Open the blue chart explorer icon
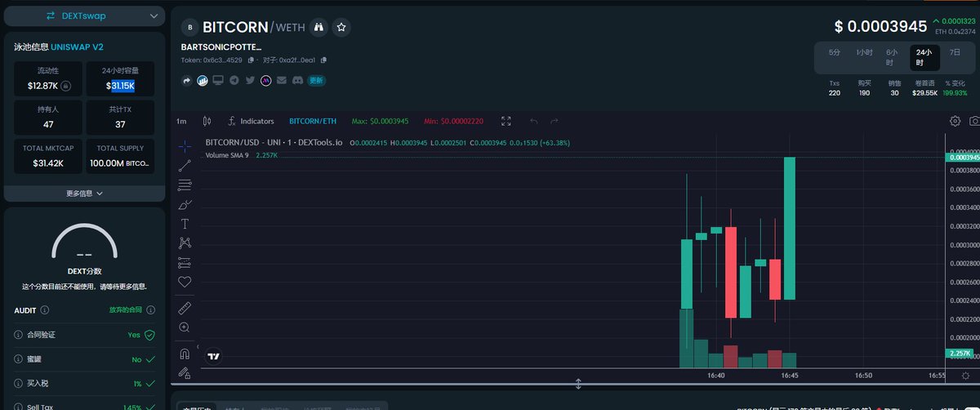The image size is (980, 410). tap(203, 80)
